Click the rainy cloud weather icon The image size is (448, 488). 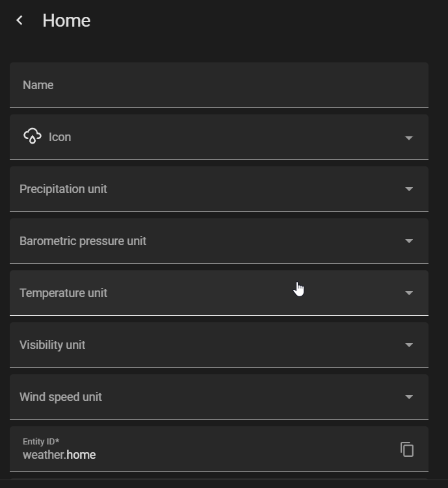pyautogui.click(x=33, y=136)
